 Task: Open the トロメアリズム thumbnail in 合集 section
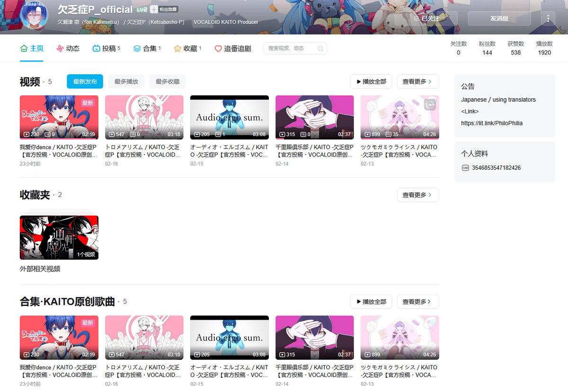(144, 338)
